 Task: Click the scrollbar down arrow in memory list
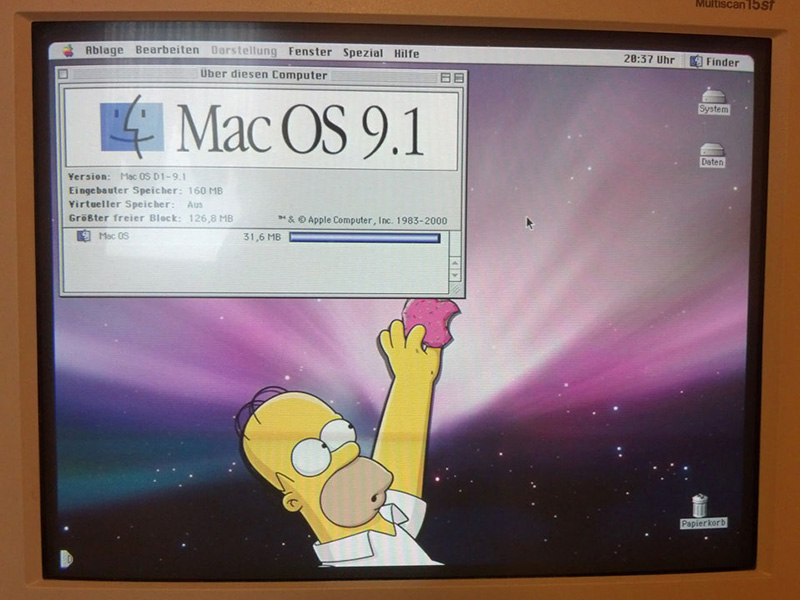454,273
